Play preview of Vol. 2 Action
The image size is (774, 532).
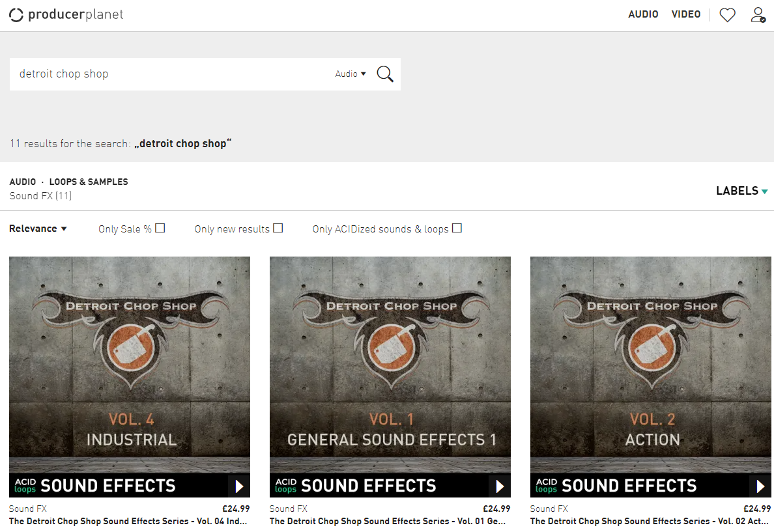pyautogui.click(x=760, y=486)
